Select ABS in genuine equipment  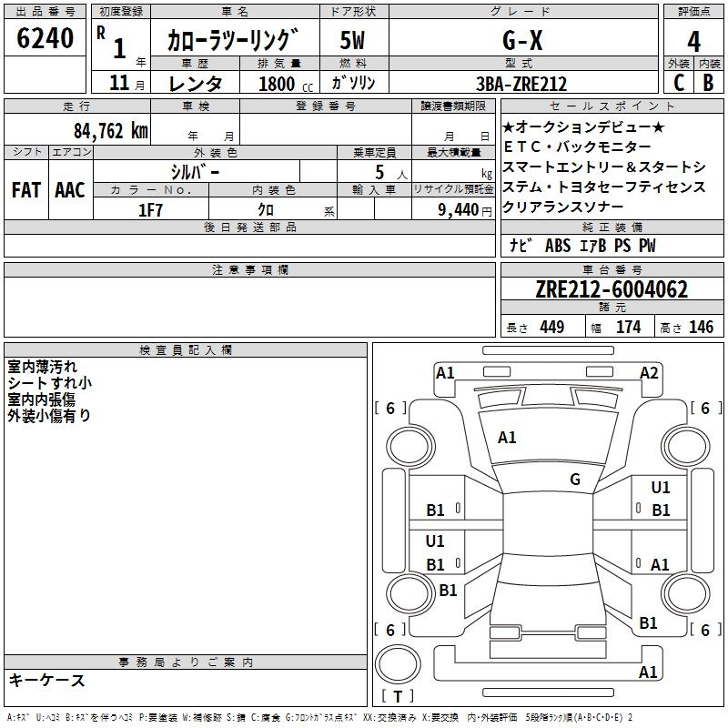pyautogui.click(x=558, y=246)
